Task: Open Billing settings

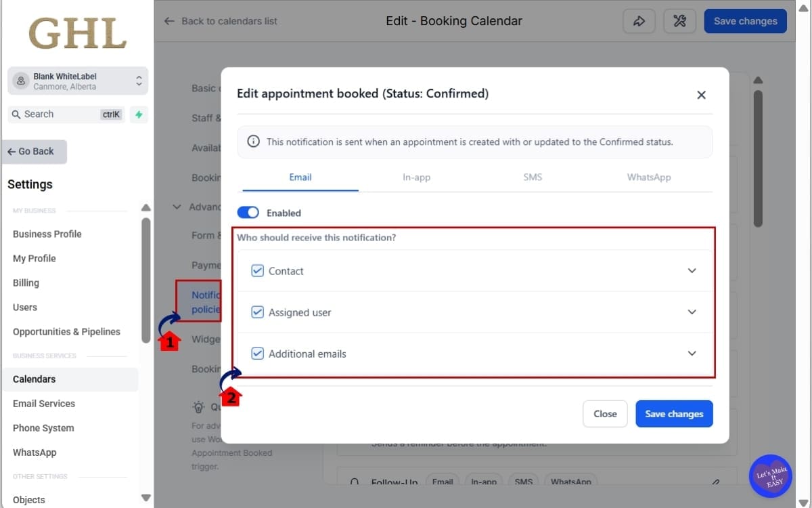Action: [x=26, y=282]
